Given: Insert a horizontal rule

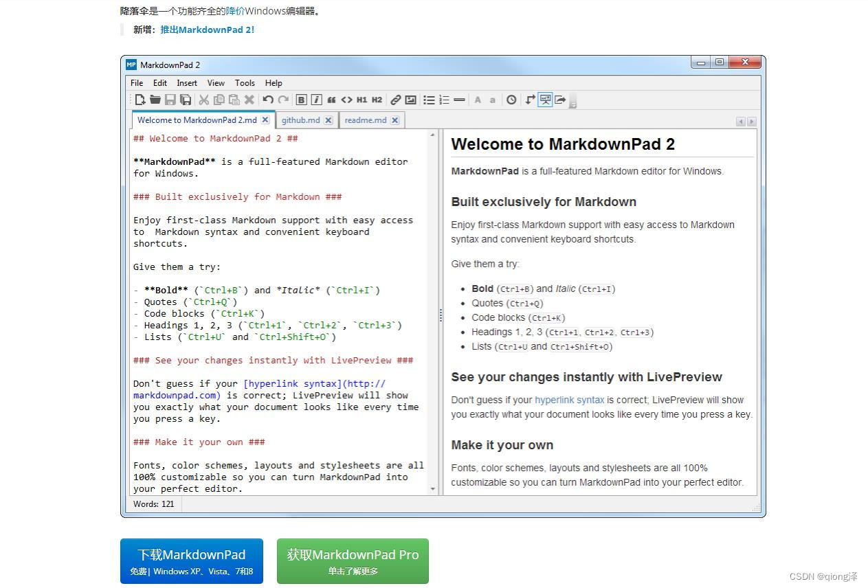Looking at the screenshot, I should (x=459, y=100).
